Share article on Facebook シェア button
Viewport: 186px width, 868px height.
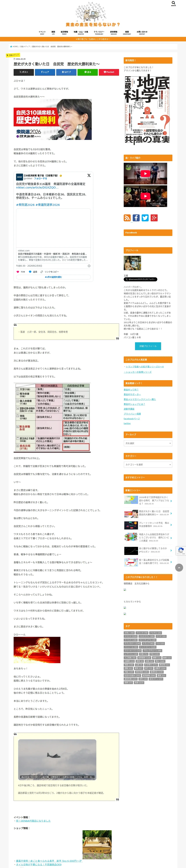point(45,72)
